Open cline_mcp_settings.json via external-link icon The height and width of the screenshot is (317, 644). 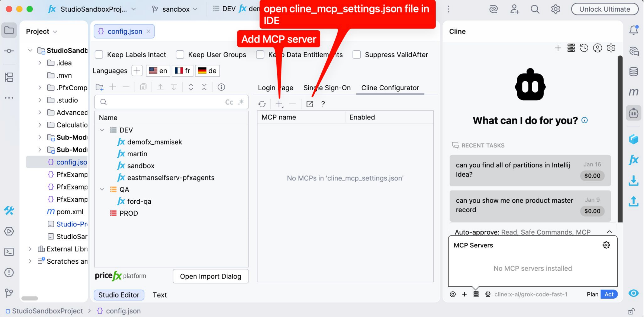[x=310, y=104]
